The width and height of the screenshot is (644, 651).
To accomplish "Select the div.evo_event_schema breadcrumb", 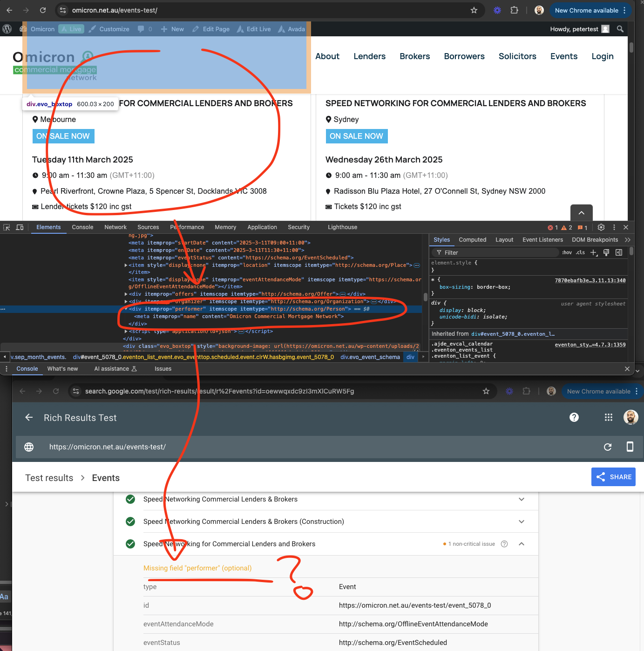I will click(370, 357).
